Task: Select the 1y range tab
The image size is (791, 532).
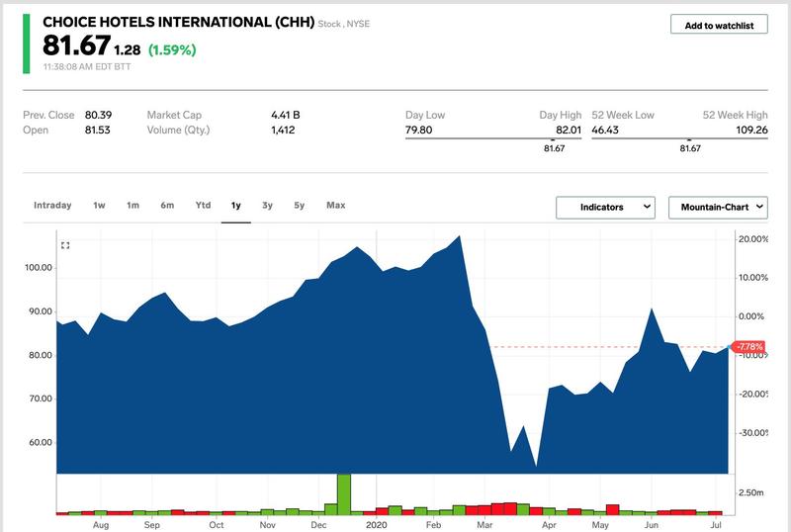Action: coord(235,206)
